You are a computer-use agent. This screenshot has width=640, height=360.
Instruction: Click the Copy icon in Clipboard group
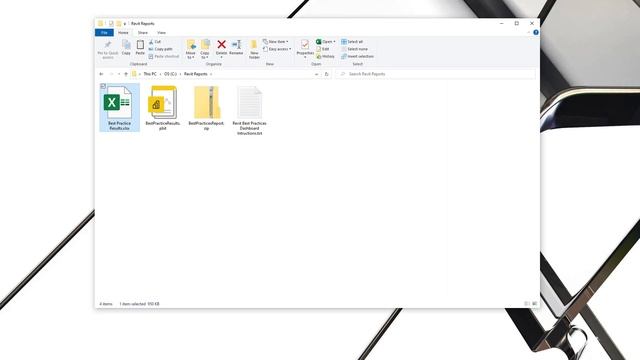(x=126, y=45)
